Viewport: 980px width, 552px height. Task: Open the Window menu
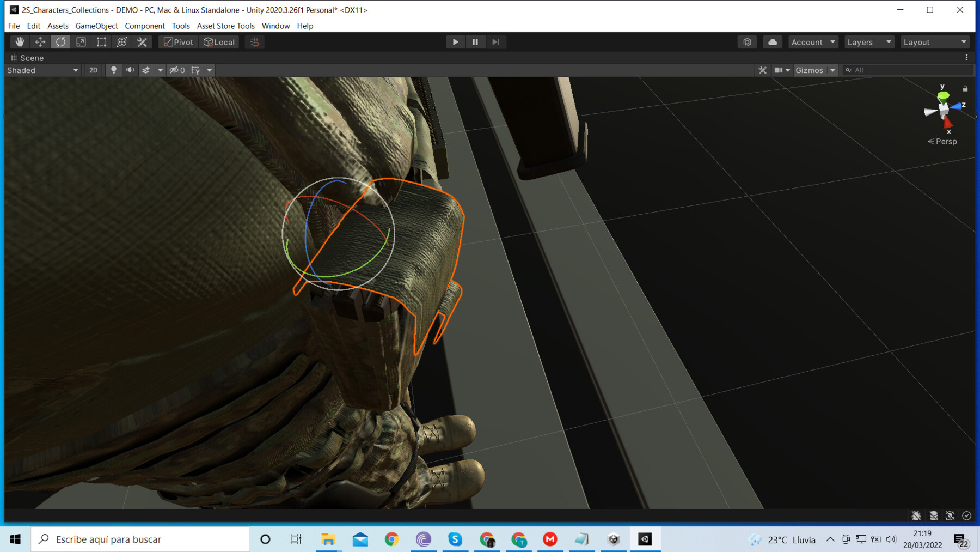tap(275, 26)
